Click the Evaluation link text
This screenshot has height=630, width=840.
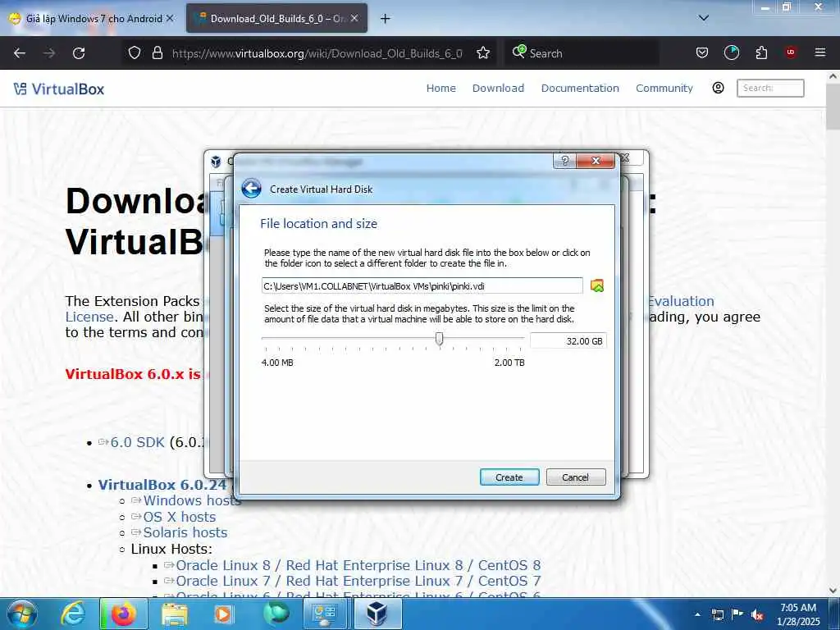pos(681,301)
